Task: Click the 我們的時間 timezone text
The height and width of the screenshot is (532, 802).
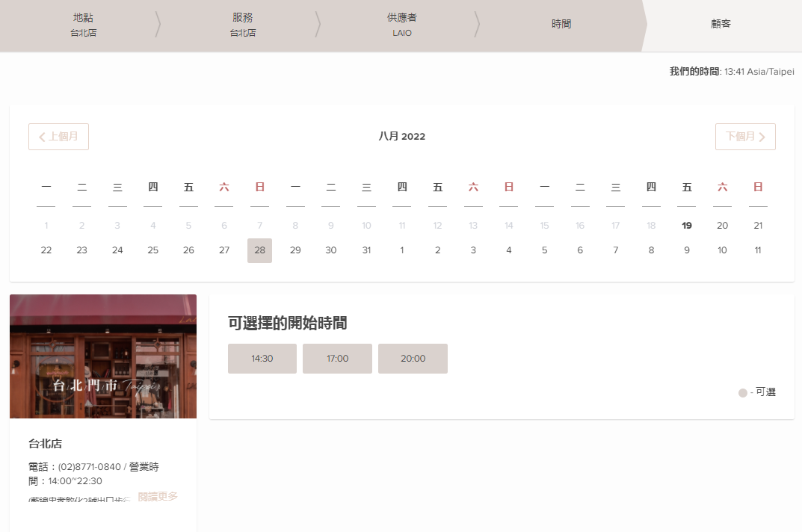Action: [x=732, y=72]
